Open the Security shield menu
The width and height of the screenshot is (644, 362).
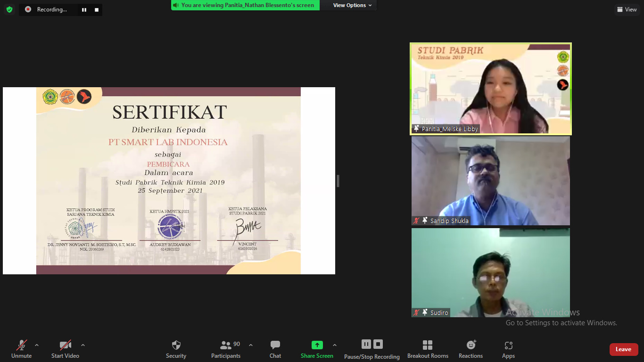pos(176,349)
